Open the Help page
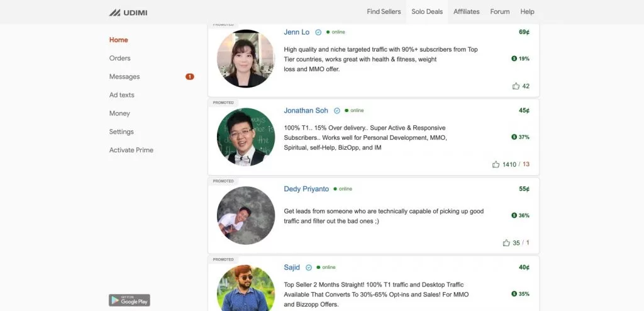 pyautogui.click(x=527, y=11)
